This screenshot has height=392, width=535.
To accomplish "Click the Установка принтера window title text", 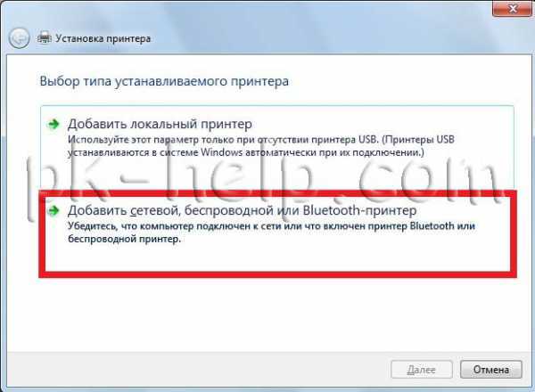I will point(103,38).
